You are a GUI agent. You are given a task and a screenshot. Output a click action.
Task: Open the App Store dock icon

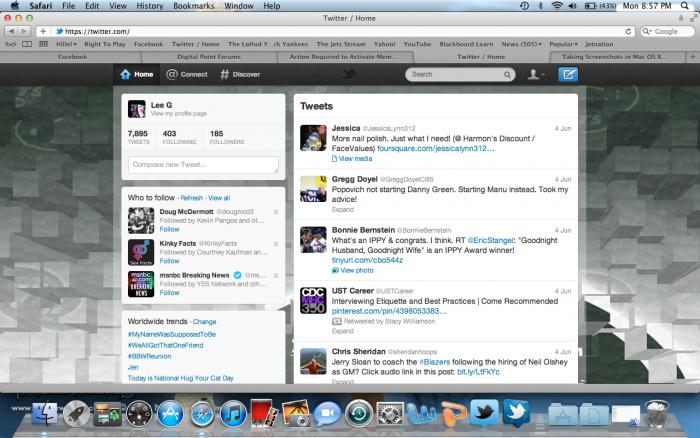[x=171, y=413]
